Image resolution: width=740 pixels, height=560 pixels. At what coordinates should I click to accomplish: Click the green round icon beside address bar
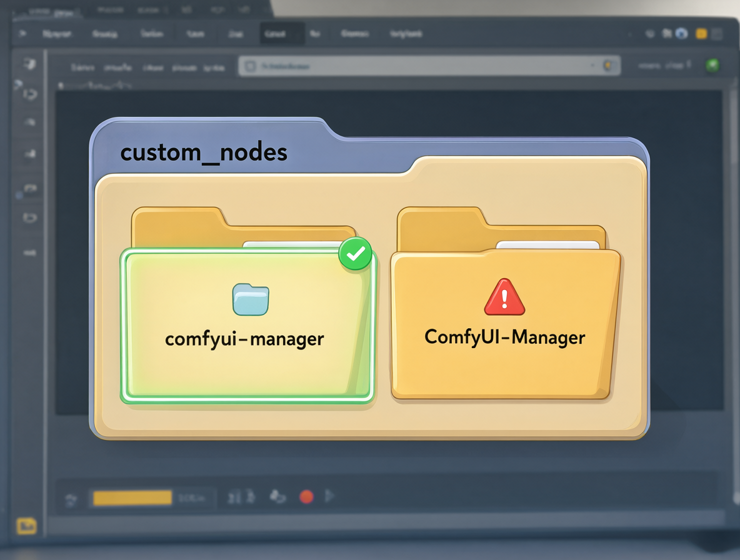(712, 64)
